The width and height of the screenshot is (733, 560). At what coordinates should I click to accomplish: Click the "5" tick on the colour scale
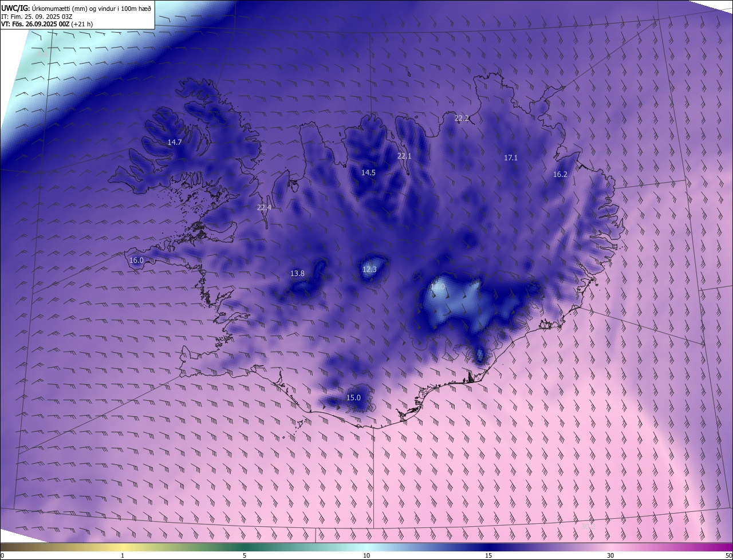click(245, 555)
